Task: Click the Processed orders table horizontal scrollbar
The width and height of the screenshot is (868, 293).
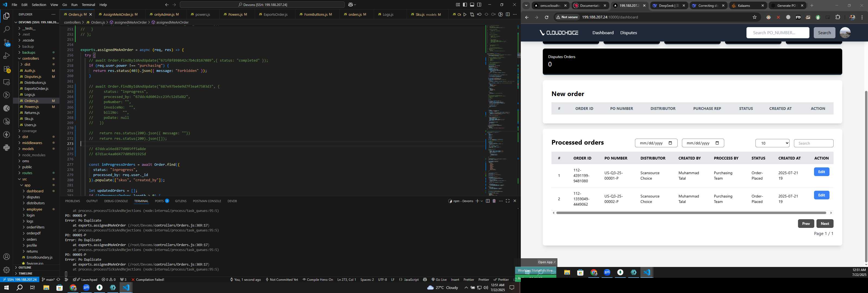Action: (x=691, y=213)
